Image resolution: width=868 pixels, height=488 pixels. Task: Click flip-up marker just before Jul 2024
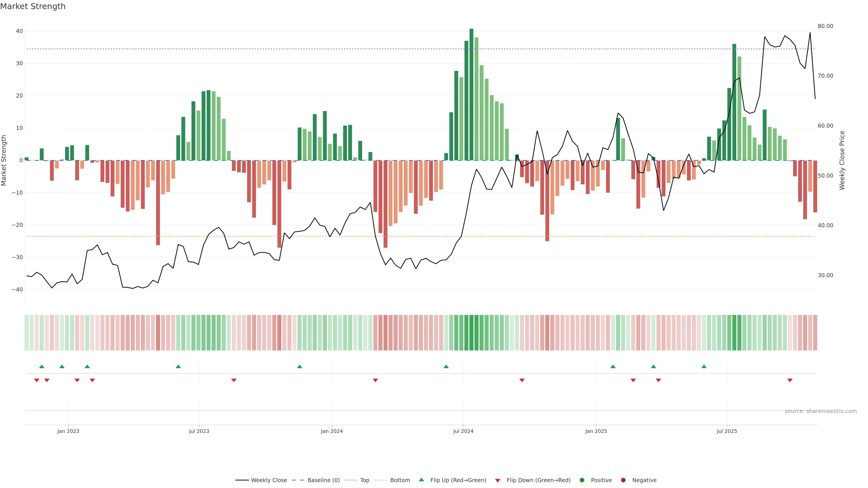tap(446, 366)
